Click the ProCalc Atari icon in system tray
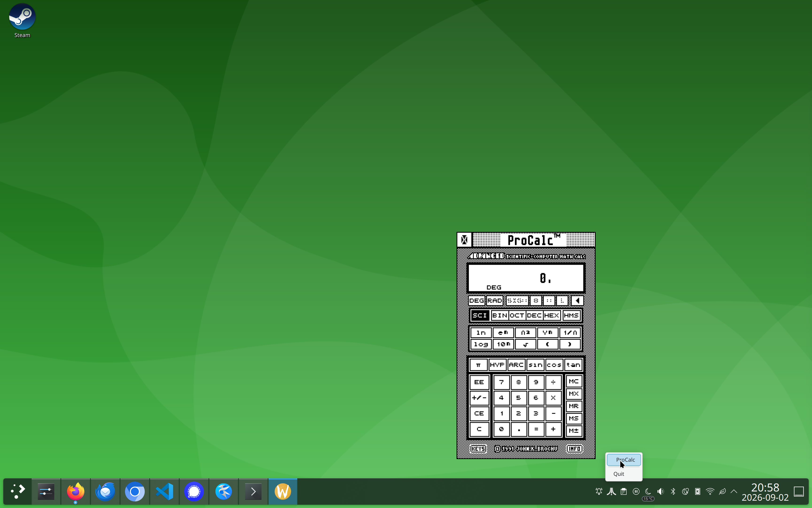Viewport: 812px width, 508px height. (x=611, y=492)
